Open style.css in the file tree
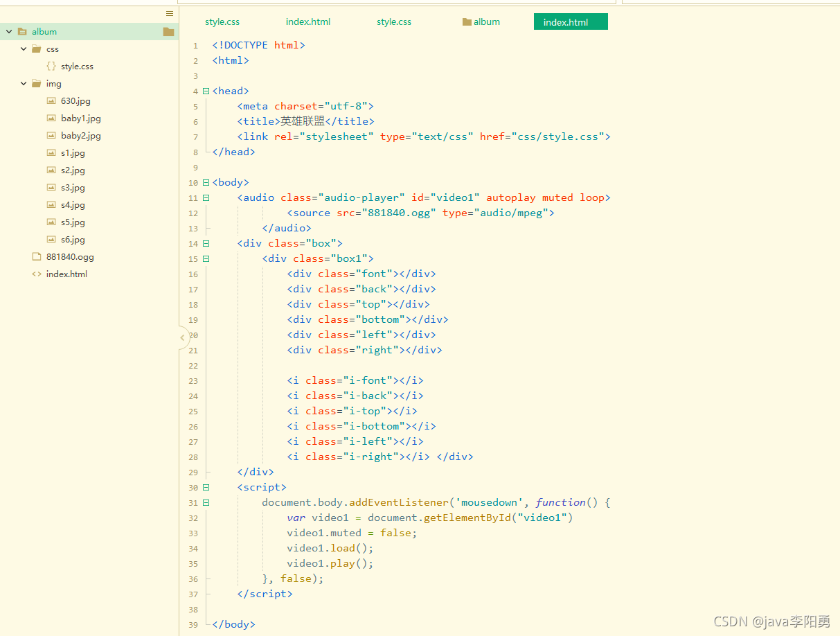Image resolution: width=840 pixels, height=636 pixels. pos(77,67)
